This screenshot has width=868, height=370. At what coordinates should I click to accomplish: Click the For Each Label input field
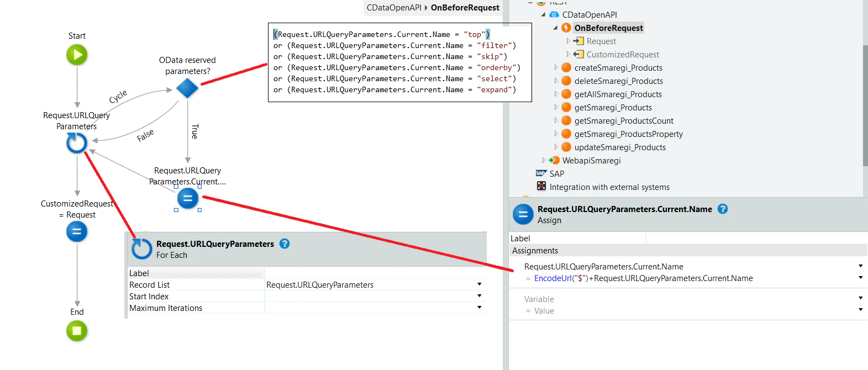(375, 273)
